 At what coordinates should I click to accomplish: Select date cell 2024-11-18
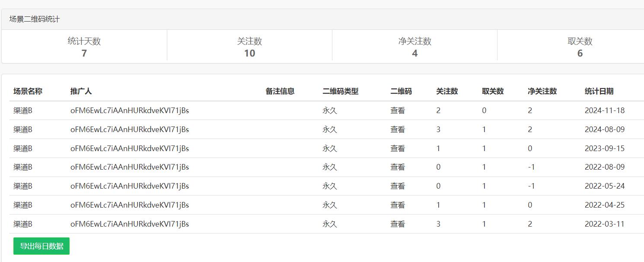pyautogui.click(x=605, y=110)
